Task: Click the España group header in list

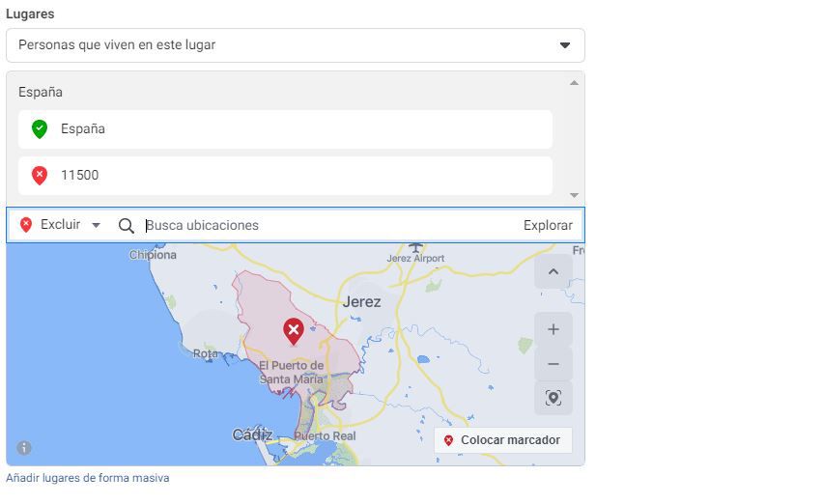Action: coord(41,93)
